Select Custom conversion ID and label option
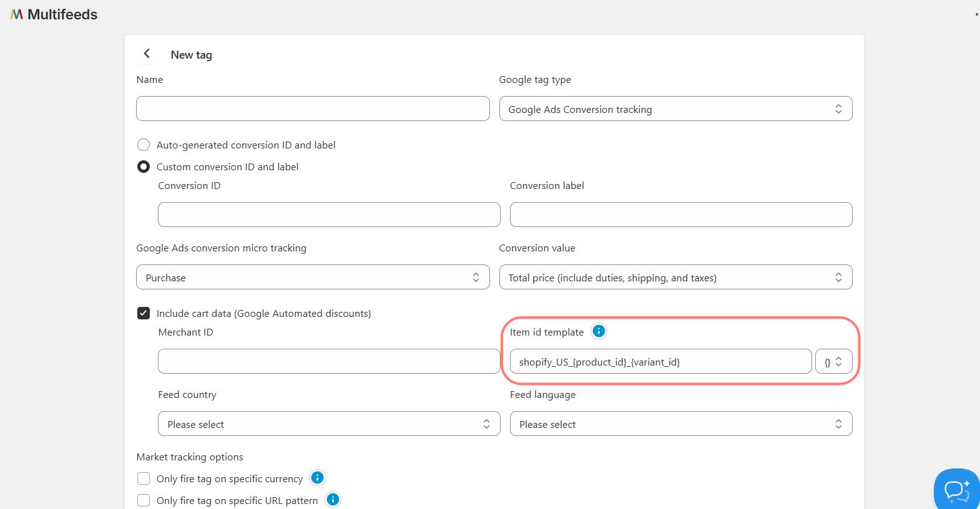The height and width of the screenshot is (509, 980). [x=144, y=167]
